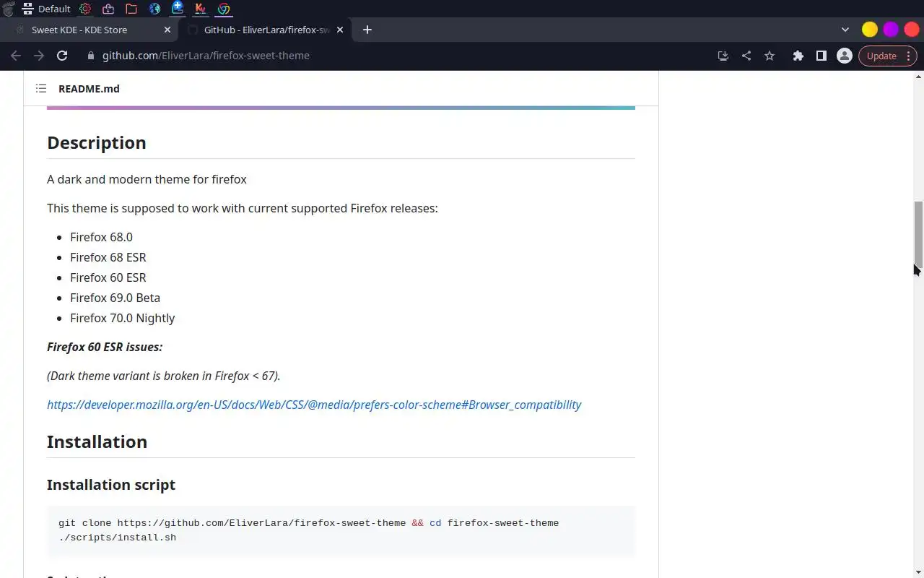Bookmark this page with the star icon
The image size is (924, 578).
[770, 56]
